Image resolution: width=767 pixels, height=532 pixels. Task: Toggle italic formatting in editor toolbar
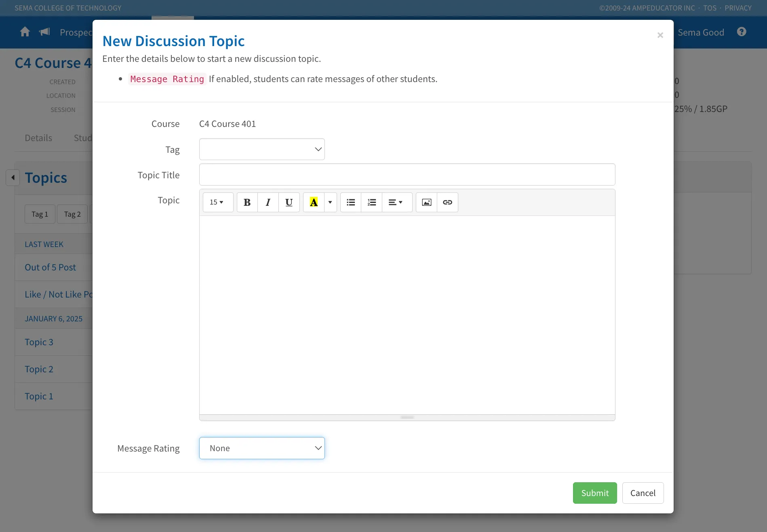(x=268, y=202)
